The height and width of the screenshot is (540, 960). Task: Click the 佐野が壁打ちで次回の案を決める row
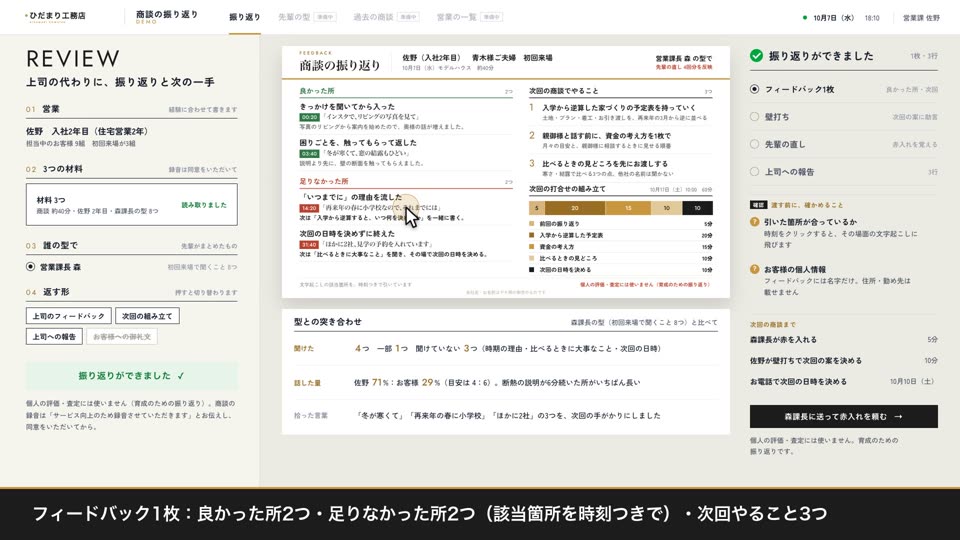tap(844, 361)
